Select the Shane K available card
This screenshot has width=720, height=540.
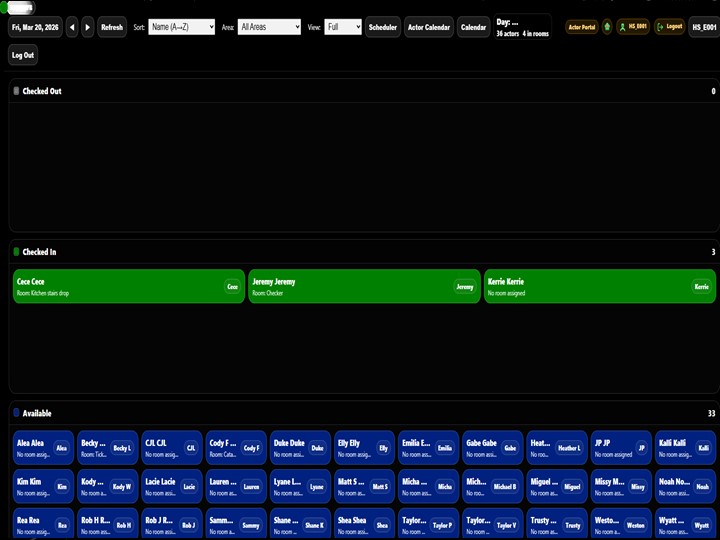(300, 523)
